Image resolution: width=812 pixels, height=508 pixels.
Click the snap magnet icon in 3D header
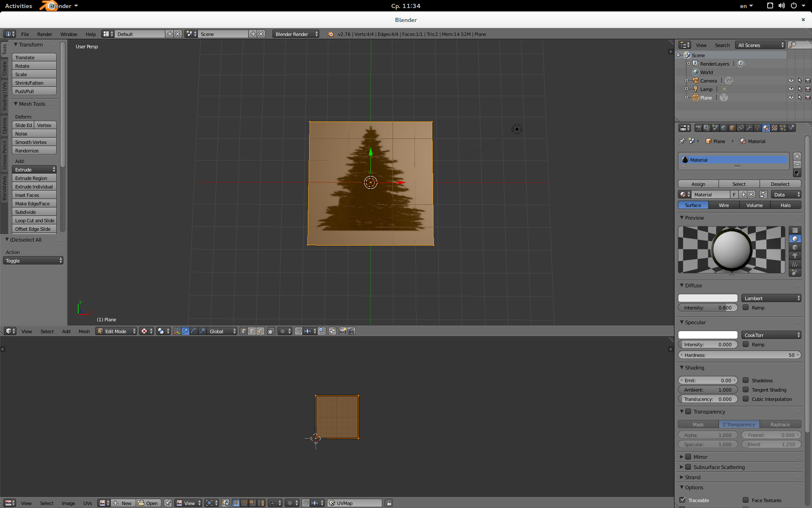point(299,331)
